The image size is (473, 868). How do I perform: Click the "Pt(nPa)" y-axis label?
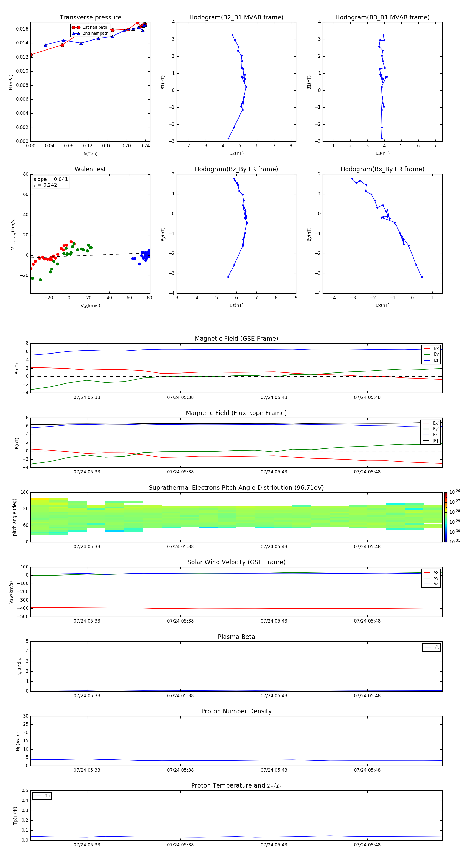point(11,82)
